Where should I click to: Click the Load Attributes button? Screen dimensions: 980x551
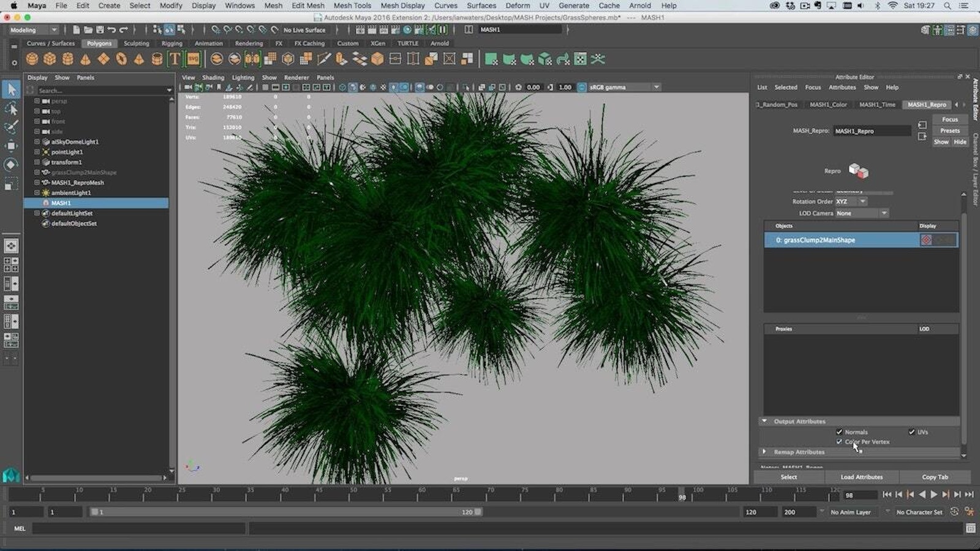[861, 477]
